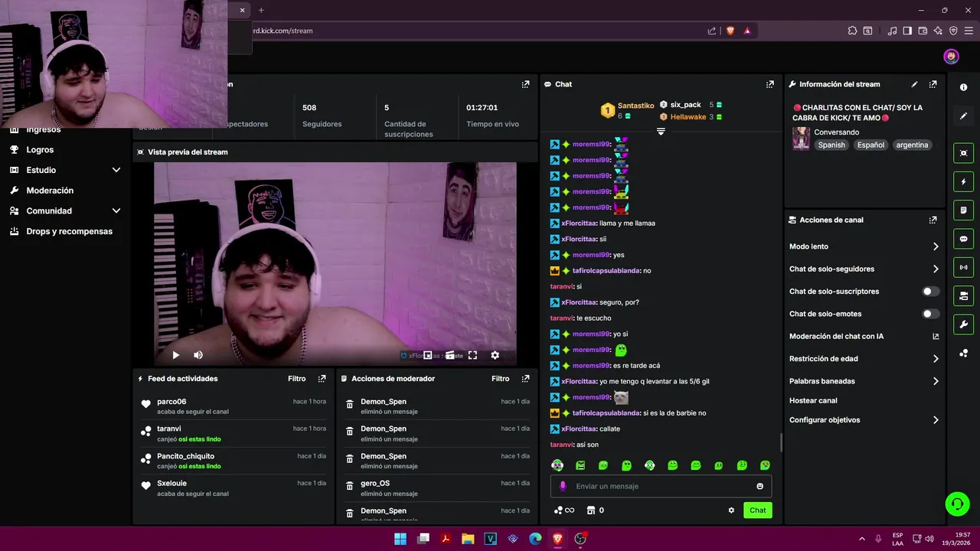Click the argentina tag
The height and width of the screenshot is (551, 980).
click(912, 145)
